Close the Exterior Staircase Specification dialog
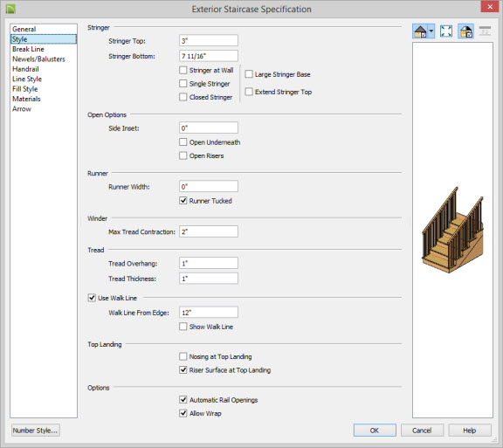This screenshot has width=503, height=448. (490, 7)
